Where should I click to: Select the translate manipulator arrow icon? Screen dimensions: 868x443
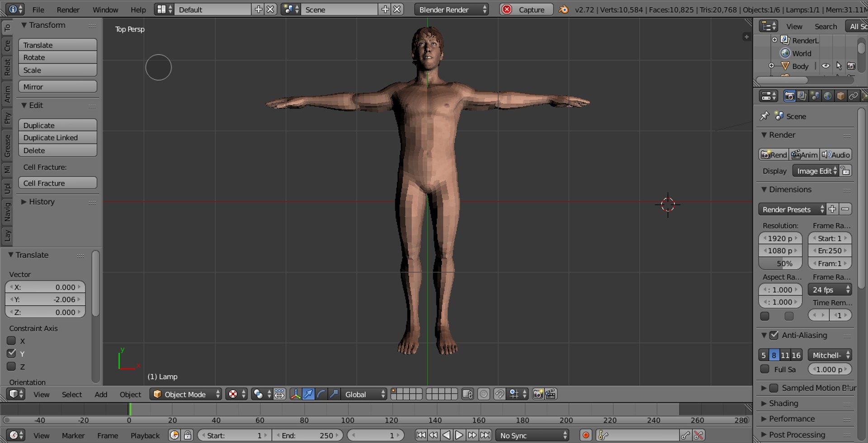coord(308,394)
